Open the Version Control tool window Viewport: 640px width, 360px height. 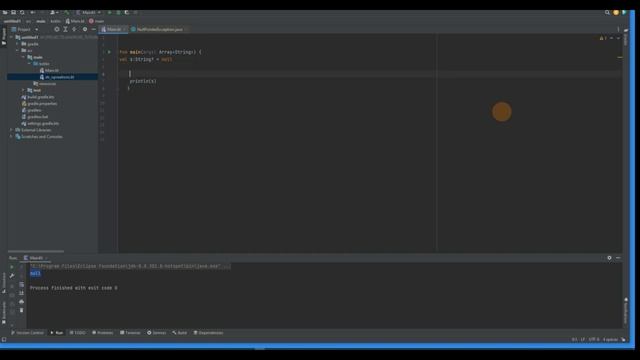(x=27, y=333)
